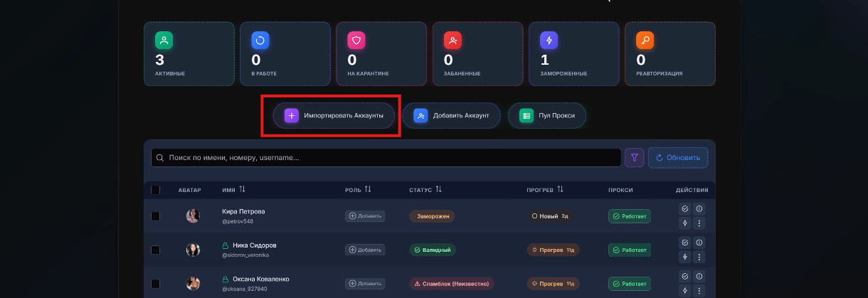Click the Валидный status badge

pyautogui.click(x=433, y=250)
